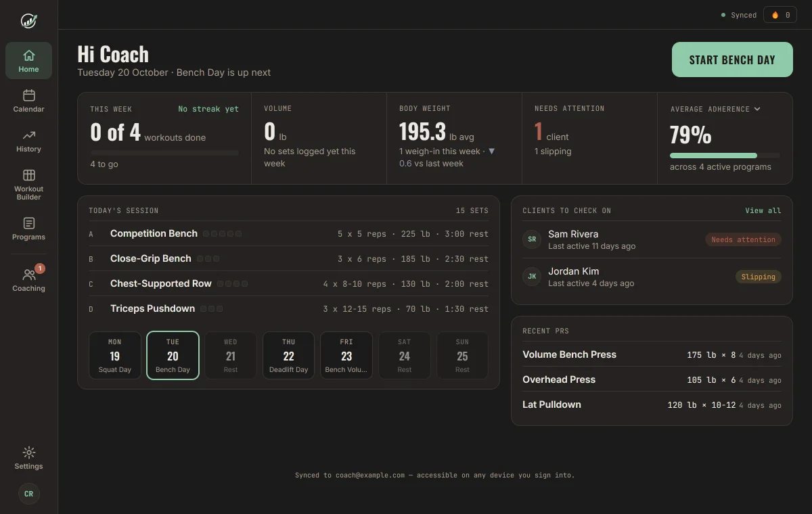Open the Calendar sidebar icon
The image size is (812, 514).
[x=28, y=101]
